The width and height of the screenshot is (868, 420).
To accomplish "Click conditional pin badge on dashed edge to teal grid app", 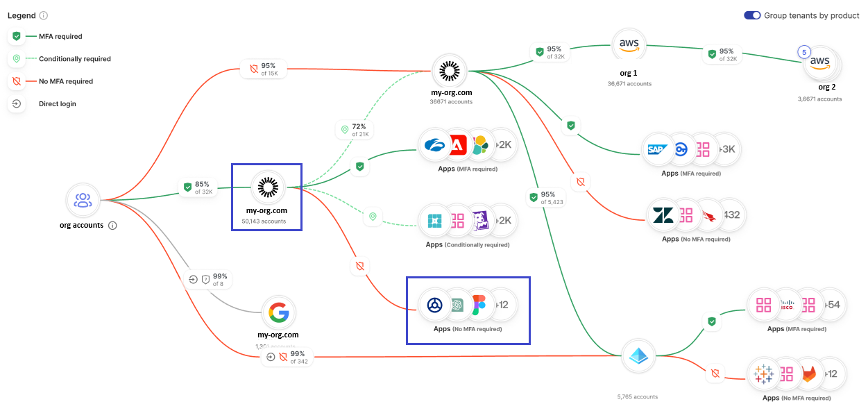I will pyautogui.click(x=373, y=217).
